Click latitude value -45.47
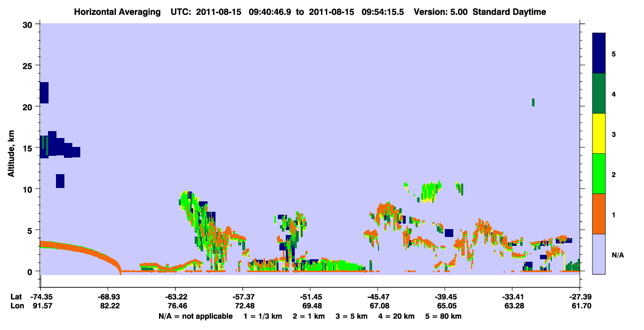This screenshot has height=330, width=644. (x=377, y=297)
